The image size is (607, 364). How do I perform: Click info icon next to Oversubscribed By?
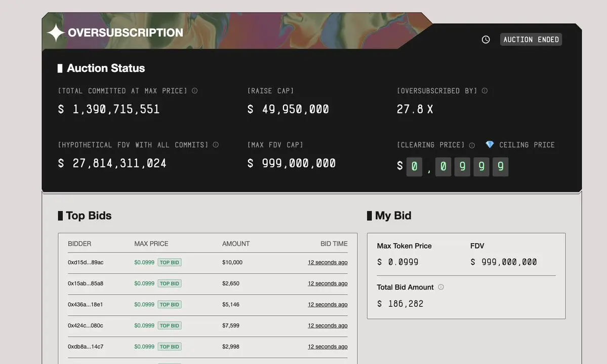click(x=484, y=91)
